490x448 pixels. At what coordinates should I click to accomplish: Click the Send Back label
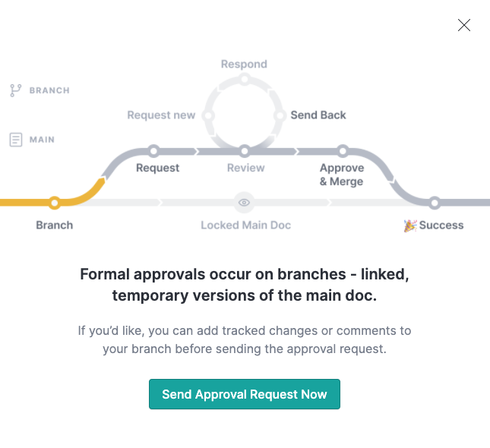click(x=318, y=115)
